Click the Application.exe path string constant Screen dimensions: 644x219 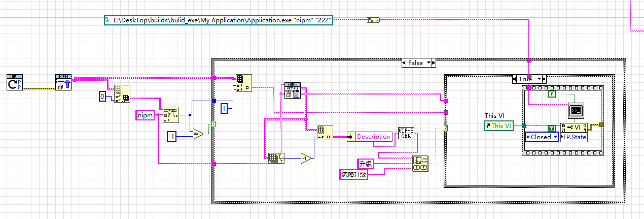tap(218, 20)
